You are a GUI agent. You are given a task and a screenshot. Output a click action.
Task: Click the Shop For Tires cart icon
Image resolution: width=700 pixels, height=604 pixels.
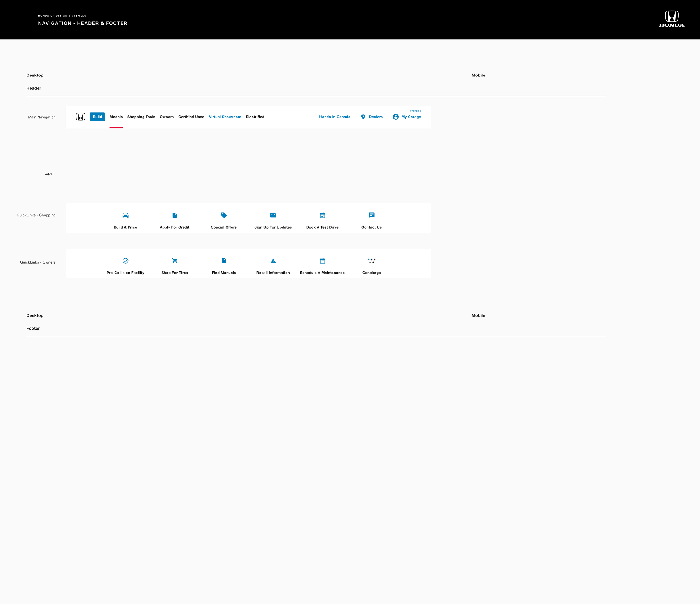(175, 261)
